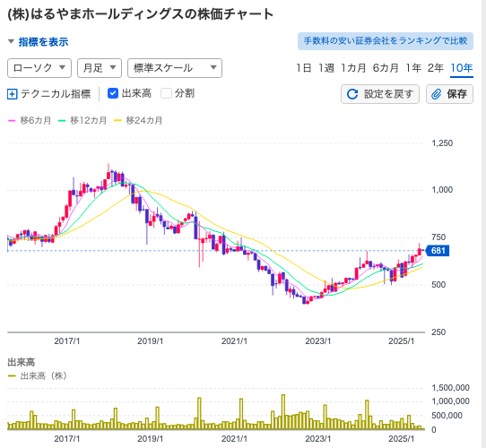Image resolution: width=486 pixels, height=448 pixels.
Task: Select the 1日 range tab
Action: [x=303, y=68]
